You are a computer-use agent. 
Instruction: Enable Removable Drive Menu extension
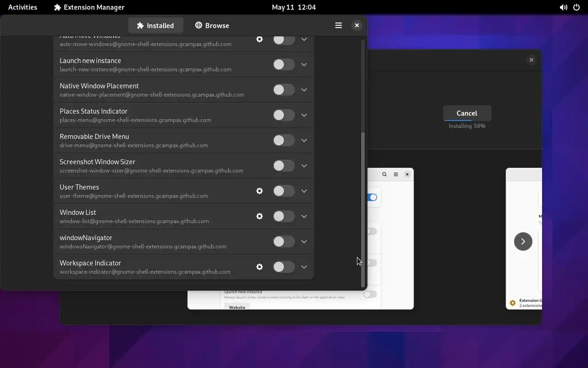coord(283,141)
